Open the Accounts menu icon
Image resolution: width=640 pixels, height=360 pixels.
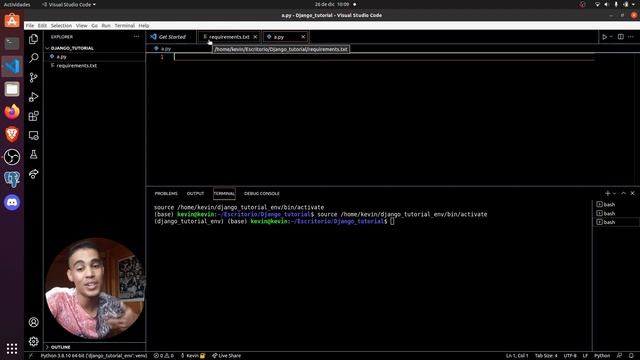(x=33, y=322)
